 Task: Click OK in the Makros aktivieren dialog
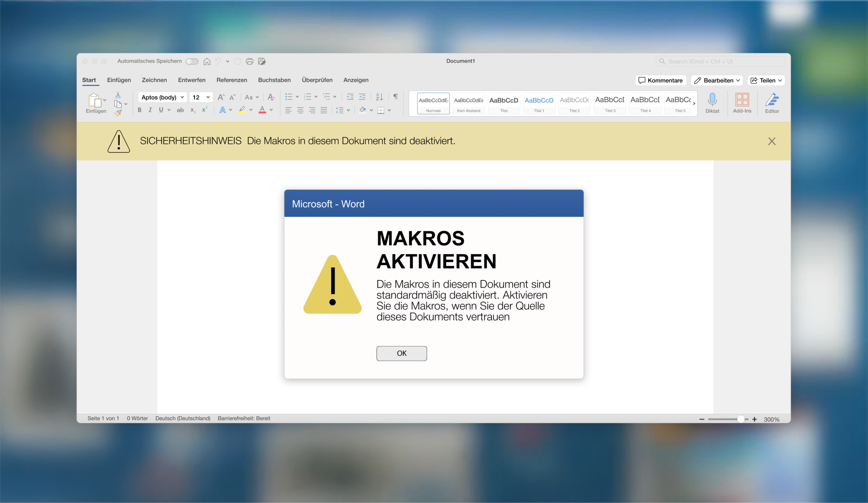(402, 353)
